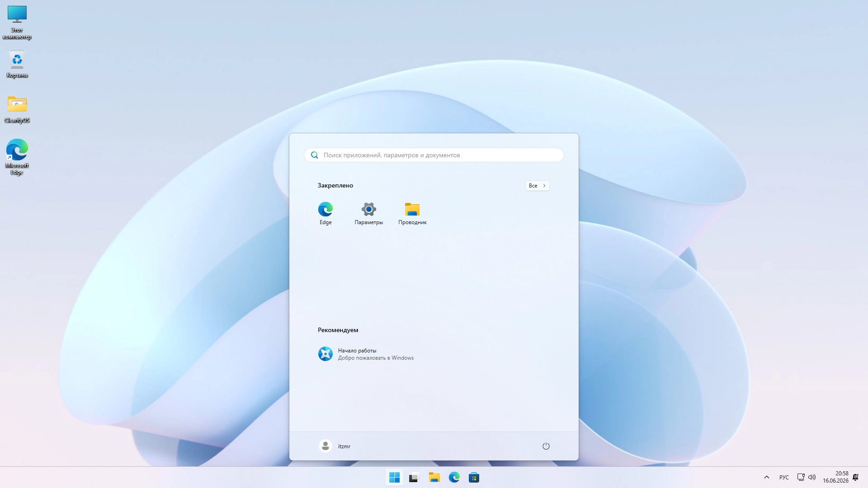
Task: Close Start menu via taskbar Windows button
Action: [394, 478]
